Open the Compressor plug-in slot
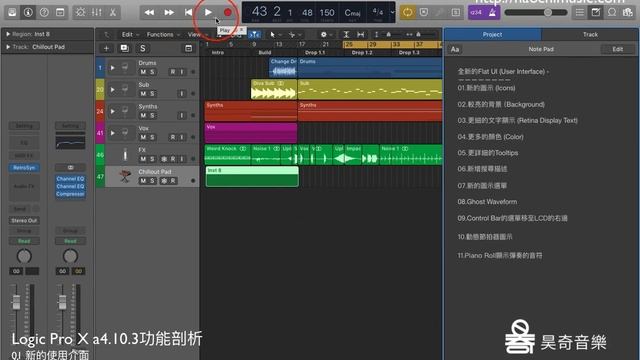 (70, 194)
